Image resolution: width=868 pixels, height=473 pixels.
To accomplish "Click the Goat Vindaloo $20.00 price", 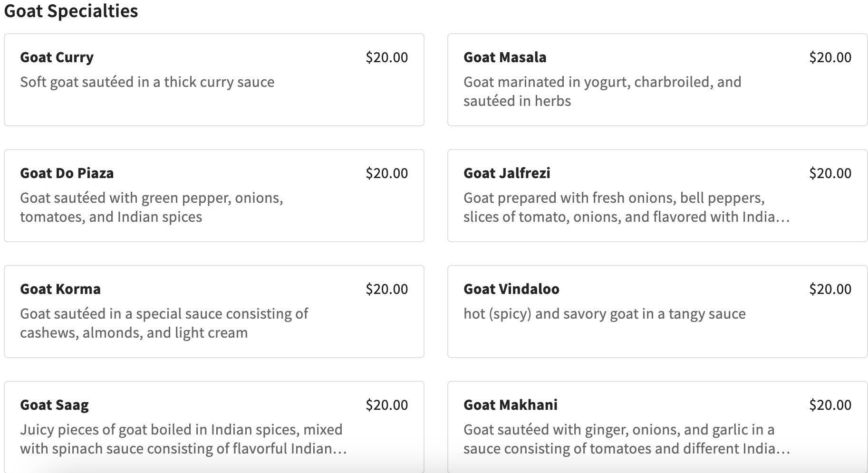I will click(830, 289).
